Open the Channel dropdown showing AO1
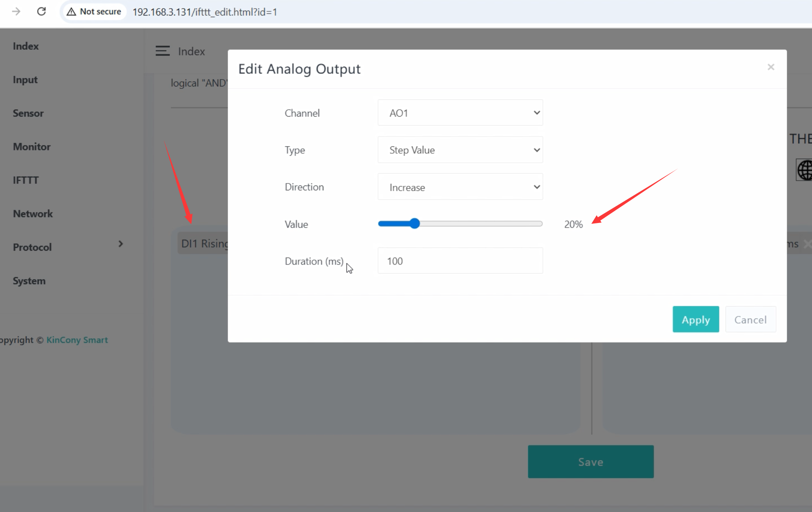 coord(460,113)
